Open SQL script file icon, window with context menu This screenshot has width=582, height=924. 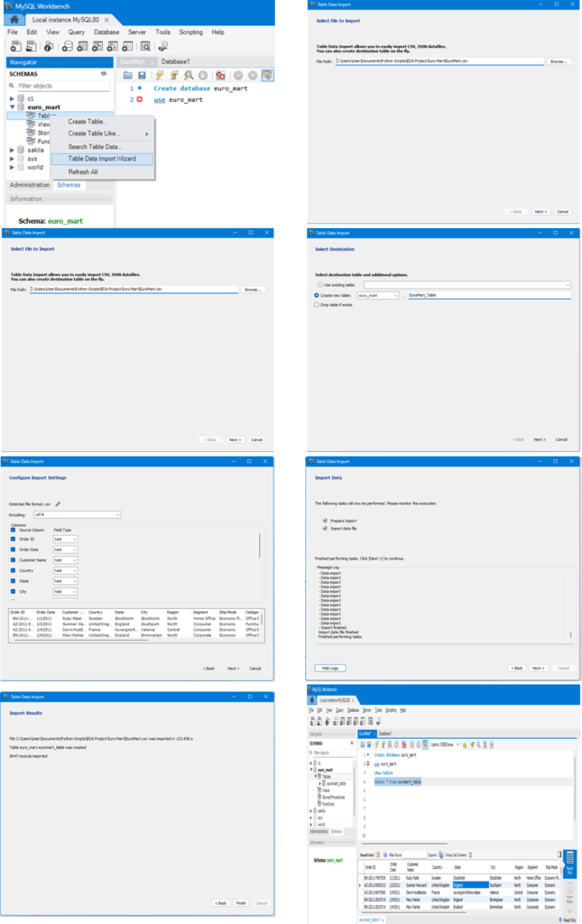[x=31, y=46]
